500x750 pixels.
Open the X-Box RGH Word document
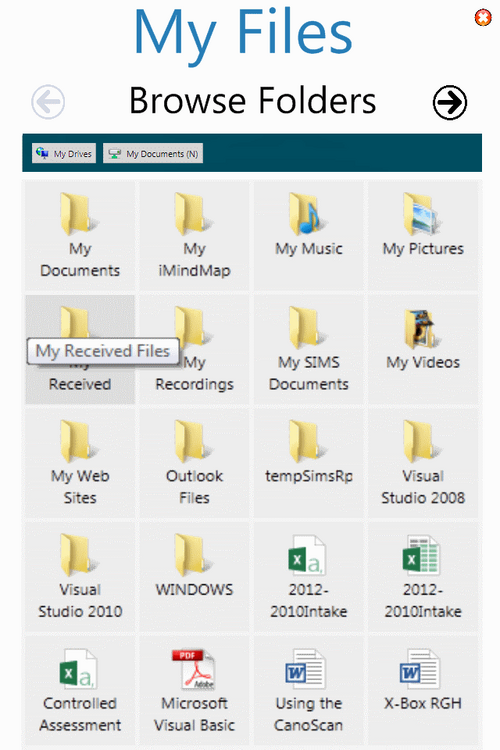coord(423,691)
